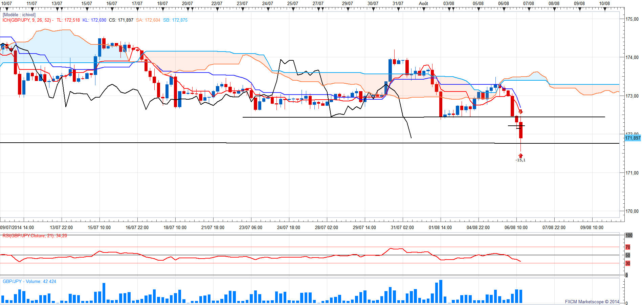Click the SB: 172,875 Senkou B value
This screenshot has width=644, height=305.
tap(175, 20)
